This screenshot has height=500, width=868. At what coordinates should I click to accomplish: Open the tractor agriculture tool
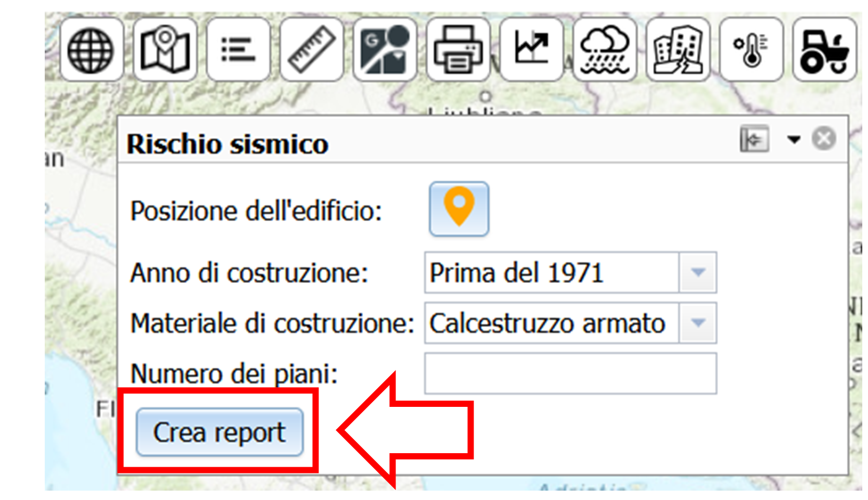coord(825,49)
